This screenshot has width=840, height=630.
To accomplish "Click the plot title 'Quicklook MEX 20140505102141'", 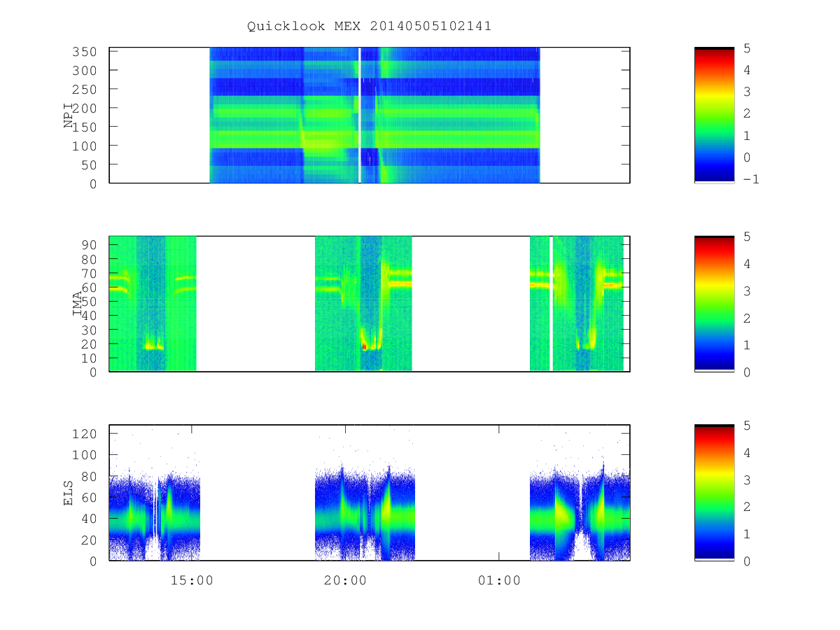I will point(369,27).
